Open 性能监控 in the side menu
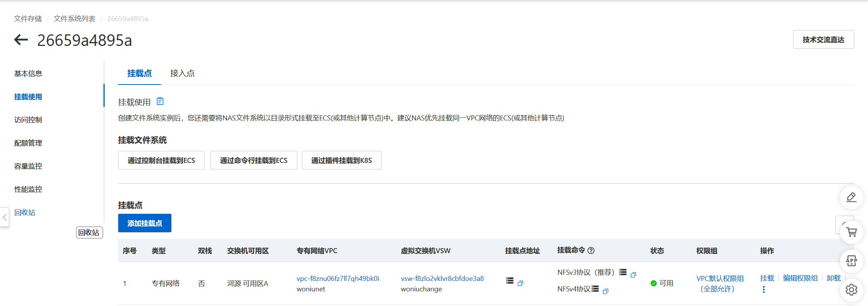This screenshot has width=868, height=306. tap(28, 189)
